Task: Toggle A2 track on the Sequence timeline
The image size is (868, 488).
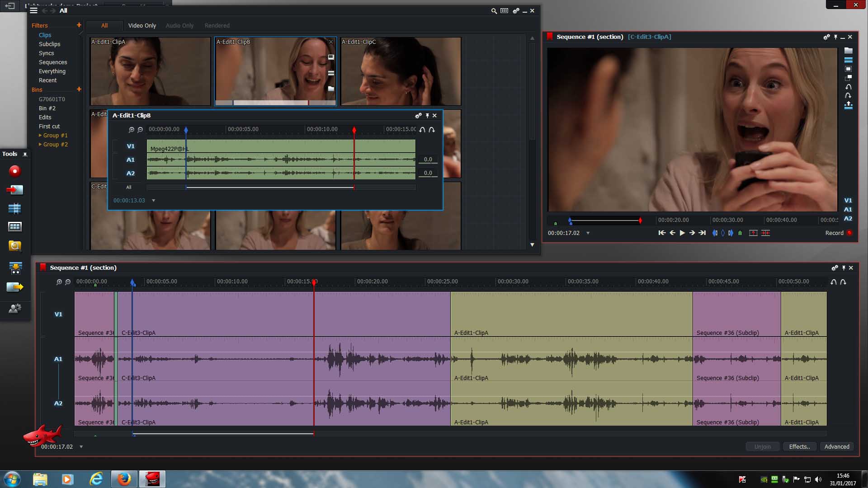Action: [x=58, y=404]
